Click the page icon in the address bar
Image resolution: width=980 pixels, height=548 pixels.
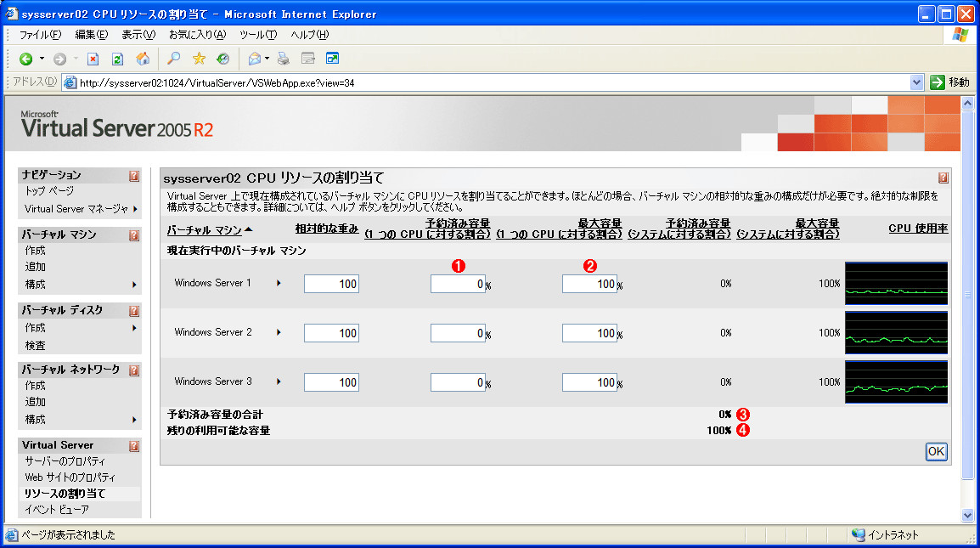tap(70, 82)
